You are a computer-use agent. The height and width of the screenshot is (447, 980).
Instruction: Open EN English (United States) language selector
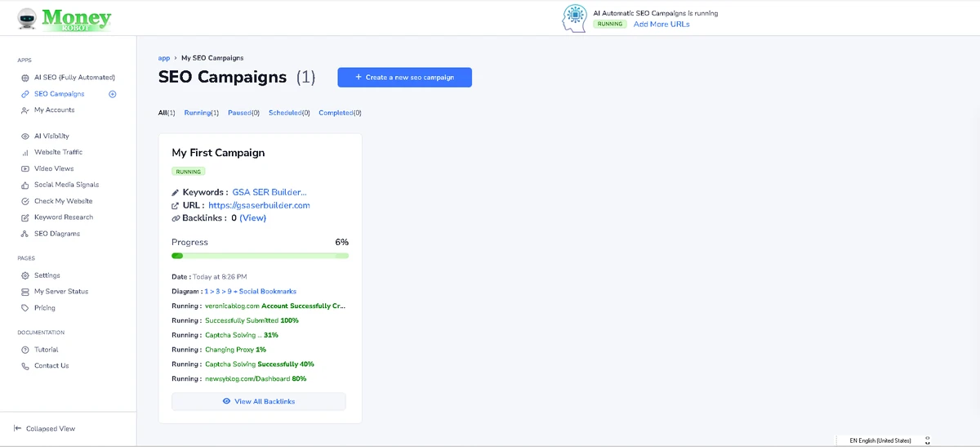click(x=880, y=440)
